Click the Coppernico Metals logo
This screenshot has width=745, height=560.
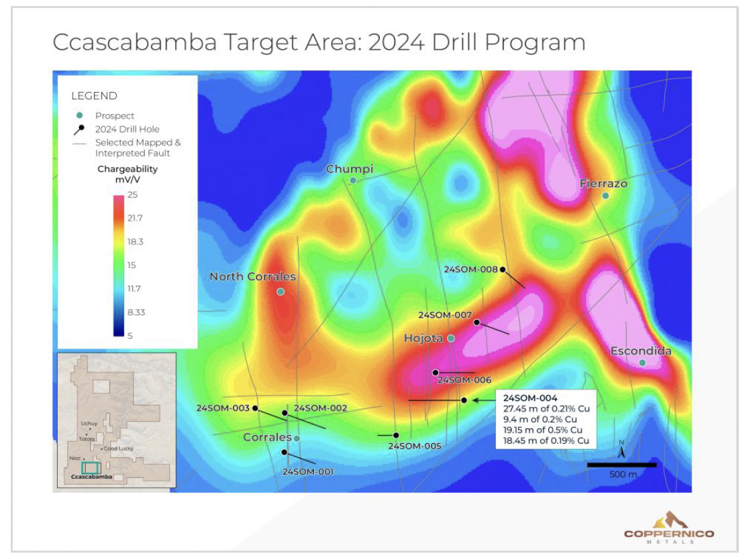point(668,528)
